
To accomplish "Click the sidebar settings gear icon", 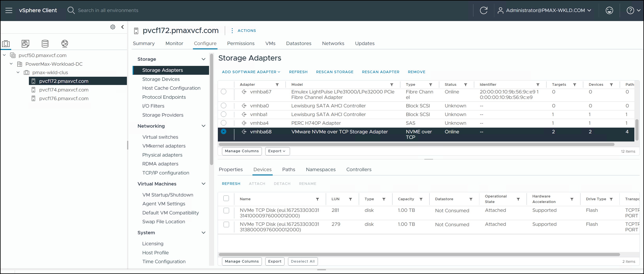I will [113, 27].
